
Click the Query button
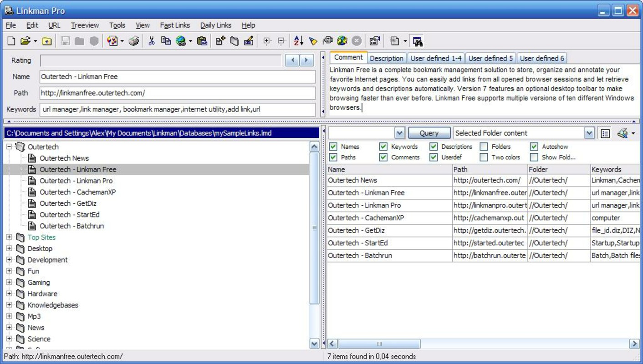[x=429, y=133]
